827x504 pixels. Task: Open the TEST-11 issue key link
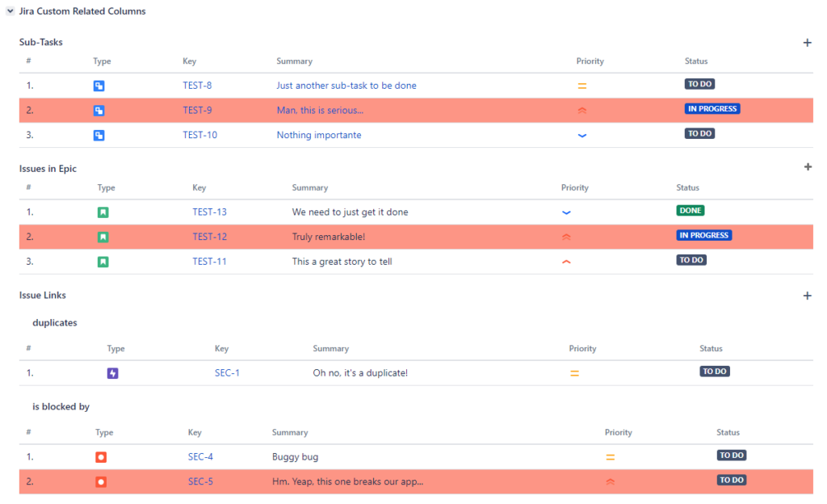pos(209,262)
